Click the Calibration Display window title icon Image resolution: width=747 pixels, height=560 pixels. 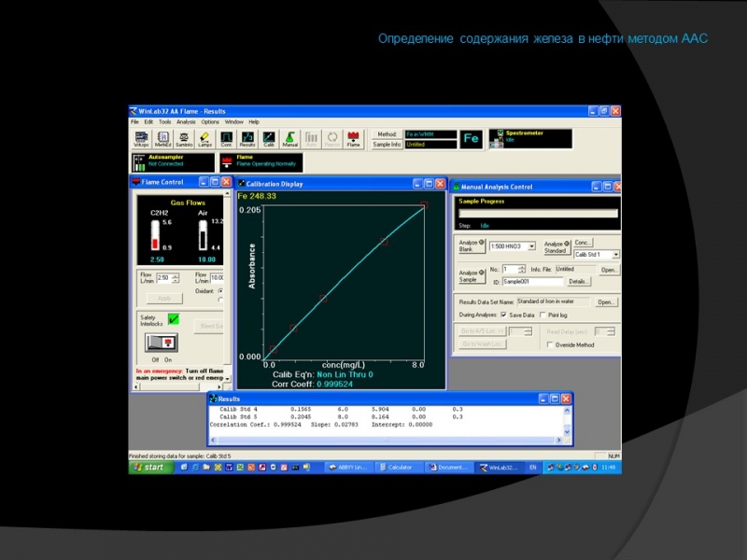point(241,183)
